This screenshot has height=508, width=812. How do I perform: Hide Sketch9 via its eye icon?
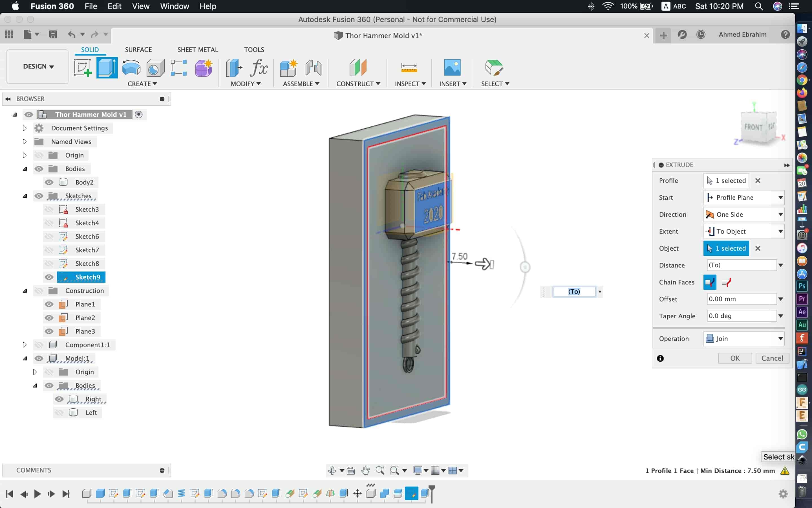(x=49, y=277)
